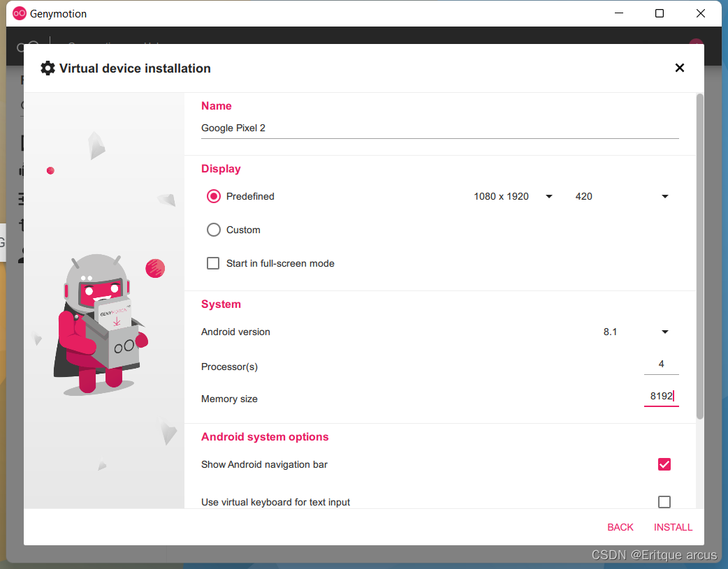728x569 pixels.
Task: Close the Virtual device installation dialog
Action: [679, 68]
